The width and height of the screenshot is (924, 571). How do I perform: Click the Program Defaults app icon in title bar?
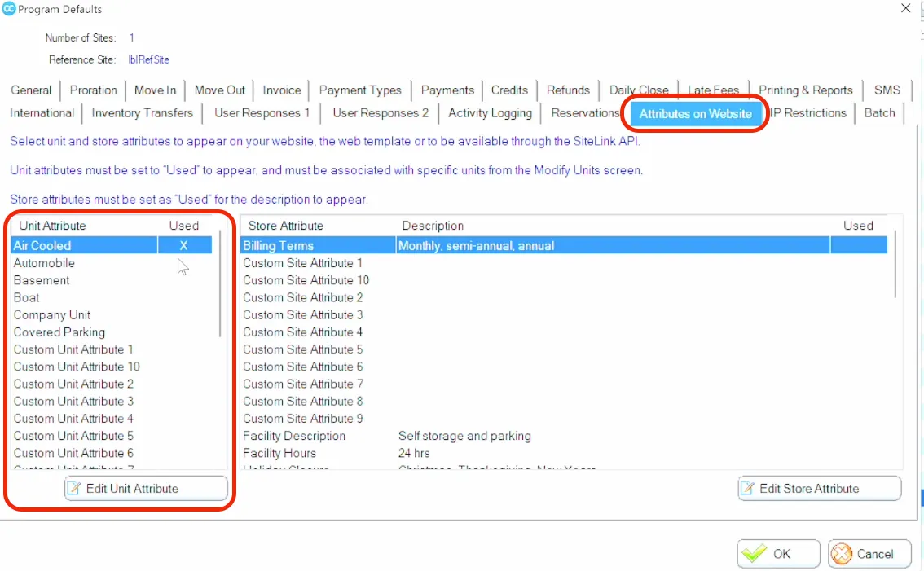tap(8, 9)
